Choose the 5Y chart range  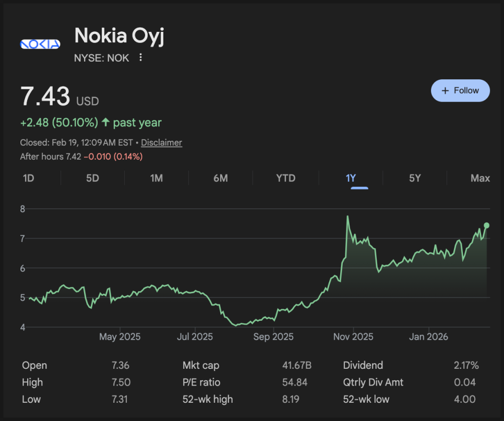coord(415,178)
